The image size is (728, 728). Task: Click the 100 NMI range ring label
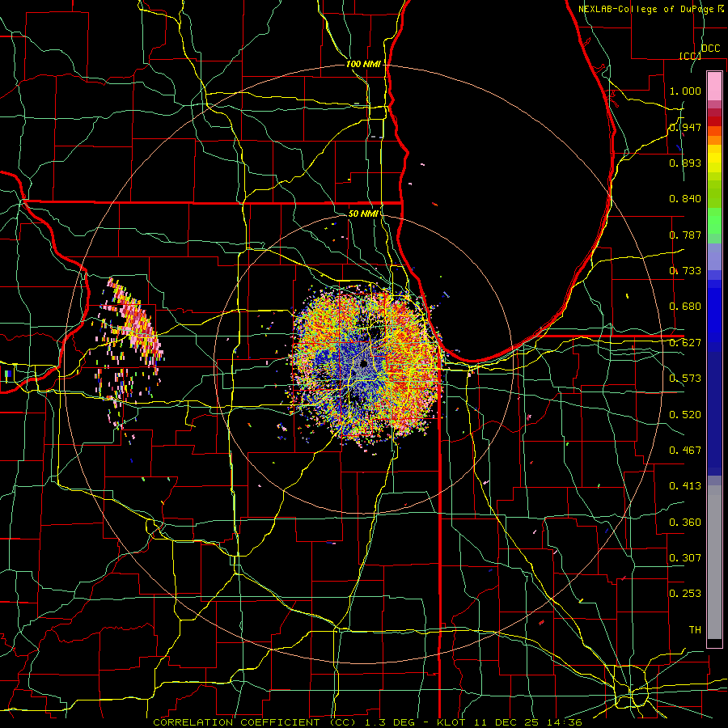[363, 64]
